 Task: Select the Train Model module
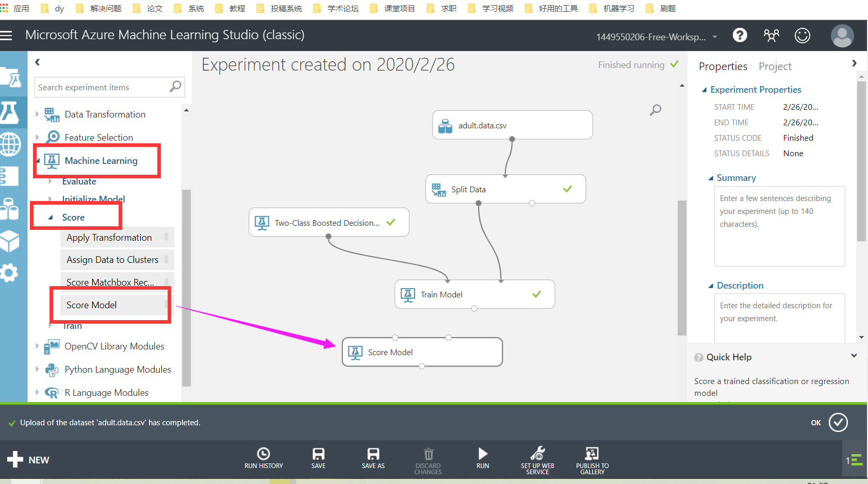click(x=474, y=294)
